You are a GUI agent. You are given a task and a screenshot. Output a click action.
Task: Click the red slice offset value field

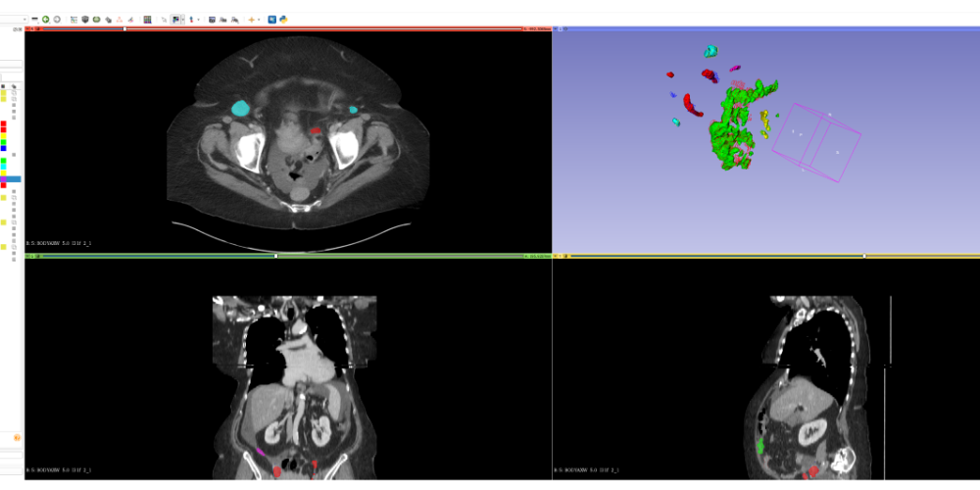537,28
